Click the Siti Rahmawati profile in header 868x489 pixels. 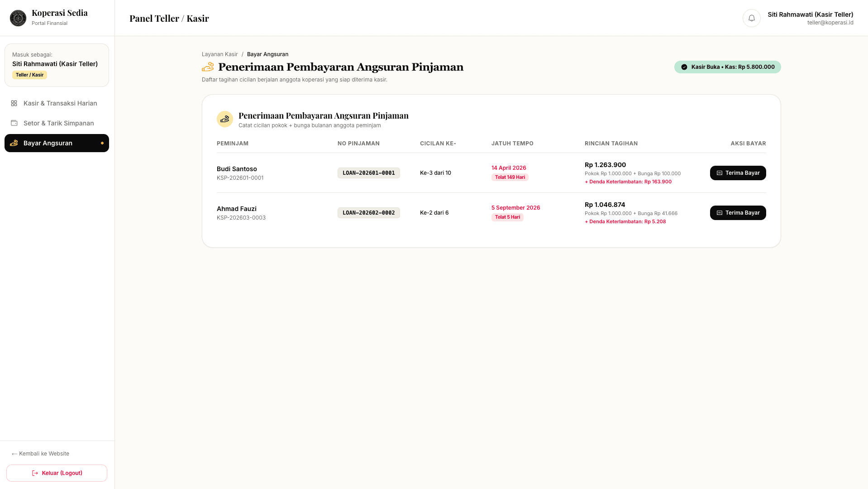point(810,18)
